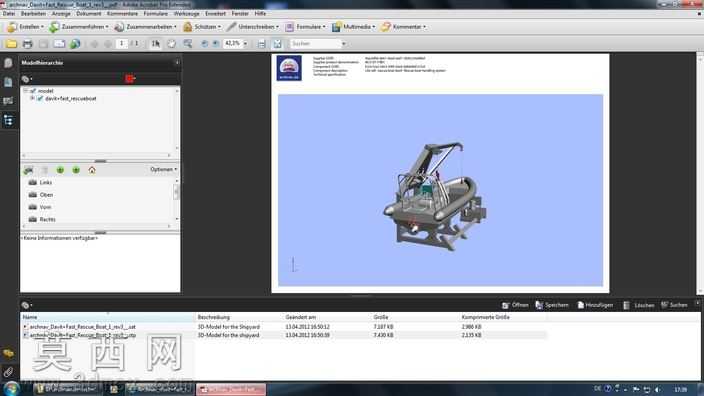
Task: Expand the davit+fast_rescueboat node
Action: tap(32, 98)
